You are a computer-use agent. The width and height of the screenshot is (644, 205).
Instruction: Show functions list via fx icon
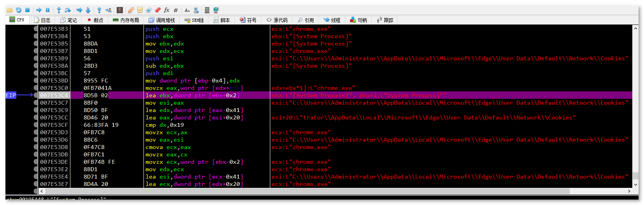(166, 10)
